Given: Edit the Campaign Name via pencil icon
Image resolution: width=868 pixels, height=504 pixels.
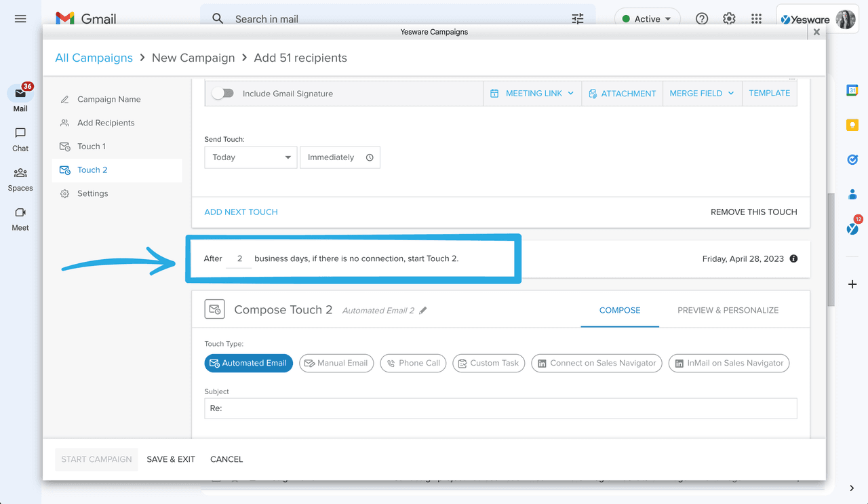Looking at the screenshot, I should coord(64,98).
